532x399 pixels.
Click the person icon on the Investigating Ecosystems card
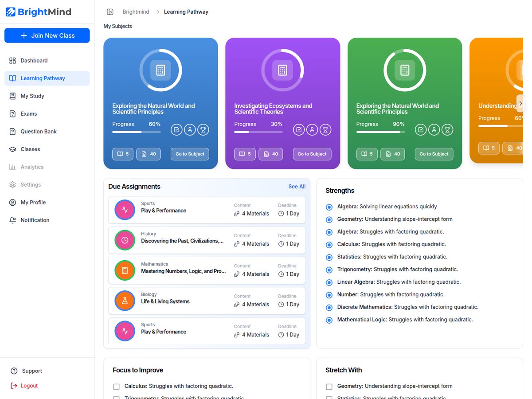(x=312, y=130)
